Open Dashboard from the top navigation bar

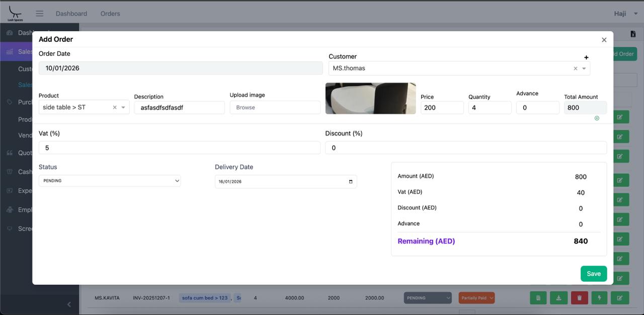pos(71,14)
